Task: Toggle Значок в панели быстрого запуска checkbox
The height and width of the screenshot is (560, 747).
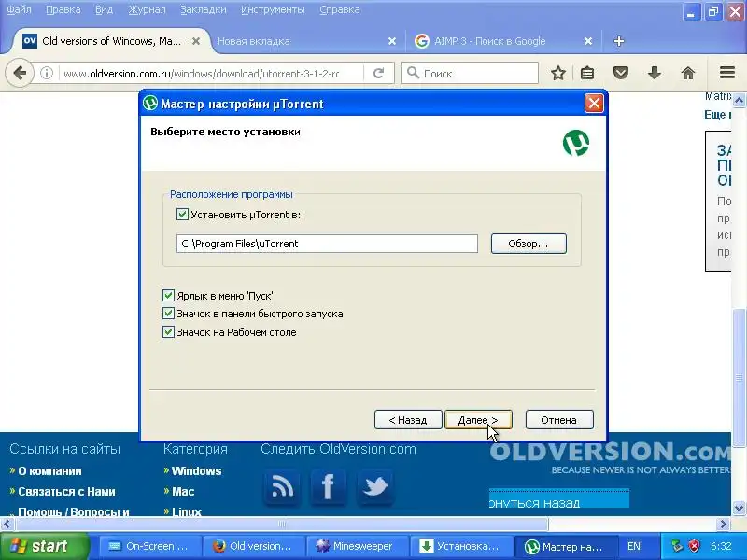Action: point(168,314)
